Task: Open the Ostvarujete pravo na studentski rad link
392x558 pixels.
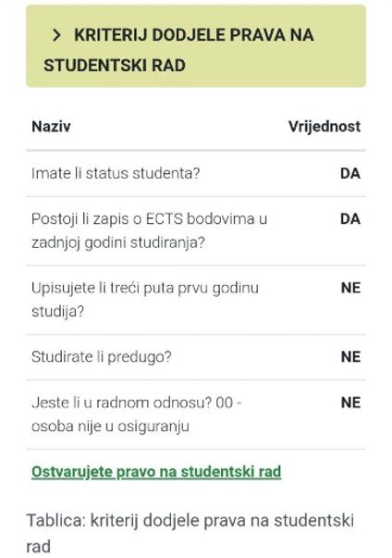Action: click(156, 472)
